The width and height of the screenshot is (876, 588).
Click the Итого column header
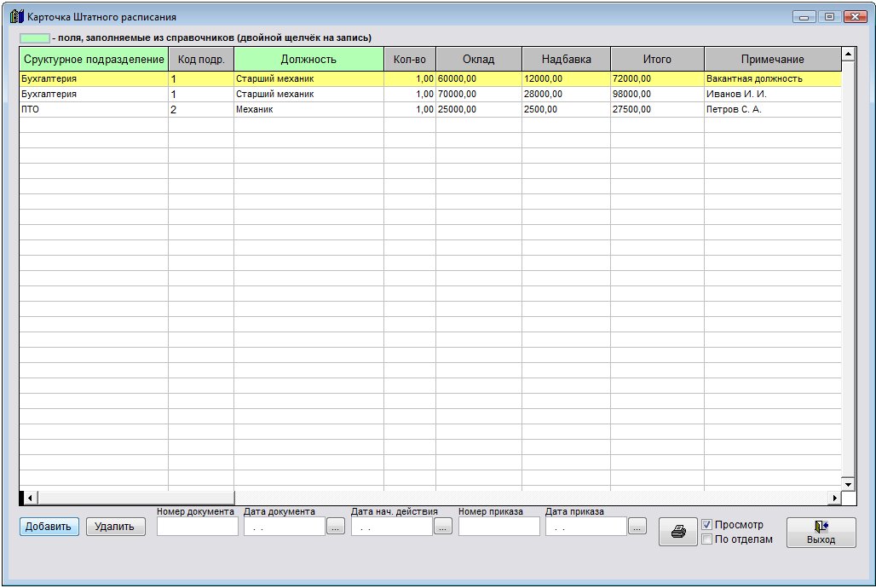click(658, 60)
